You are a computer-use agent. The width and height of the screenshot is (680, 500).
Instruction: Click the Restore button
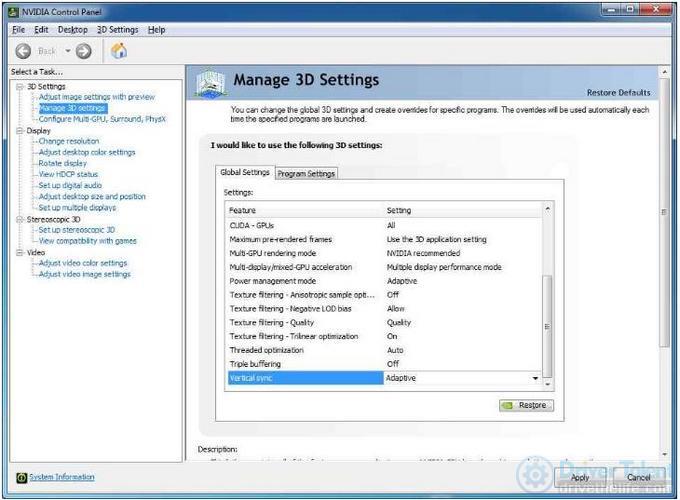[x=526, y=405]
